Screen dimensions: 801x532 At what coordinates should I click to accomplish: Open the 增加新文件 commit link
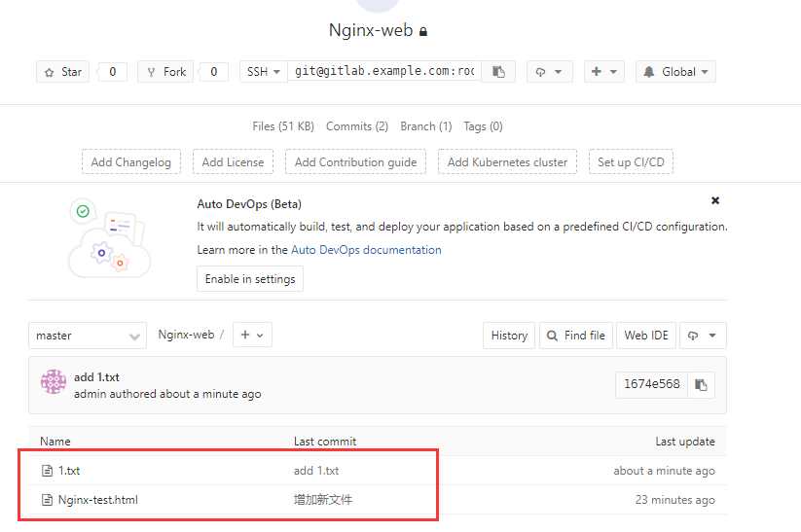[x=323, y=500]
